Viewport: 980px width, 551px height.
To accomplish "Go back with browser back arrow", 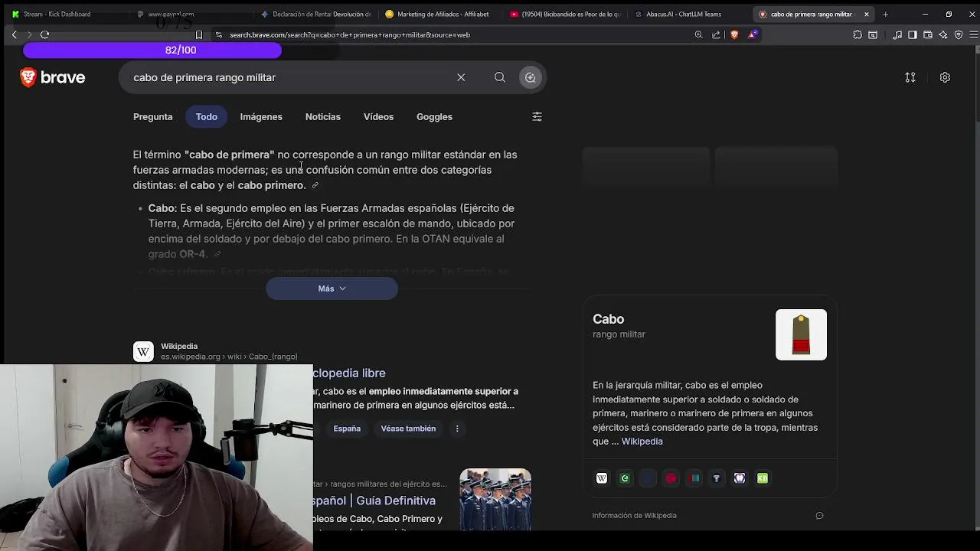I will tap(14, 34).
